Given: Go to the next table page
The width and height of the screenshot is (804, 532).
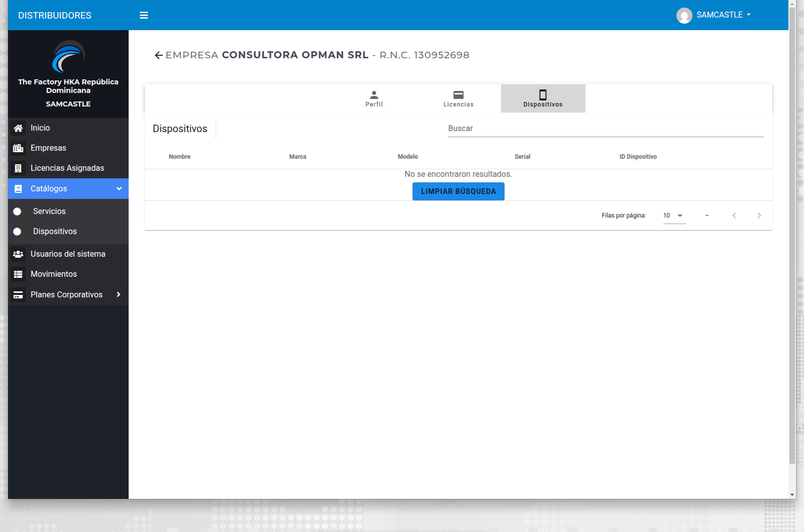Looking at the screenshot, I should click(x=759, y=216).
